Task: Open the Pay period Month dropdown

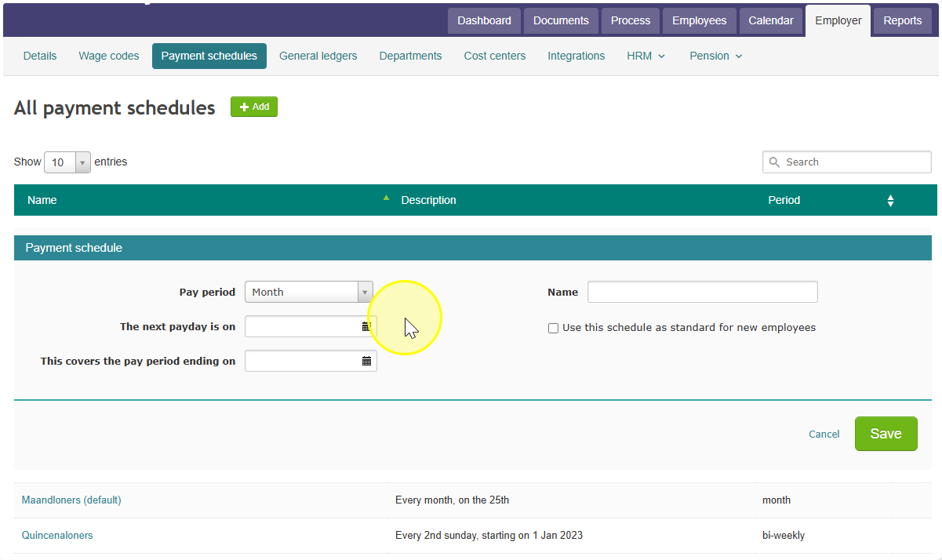Action: 309,292
